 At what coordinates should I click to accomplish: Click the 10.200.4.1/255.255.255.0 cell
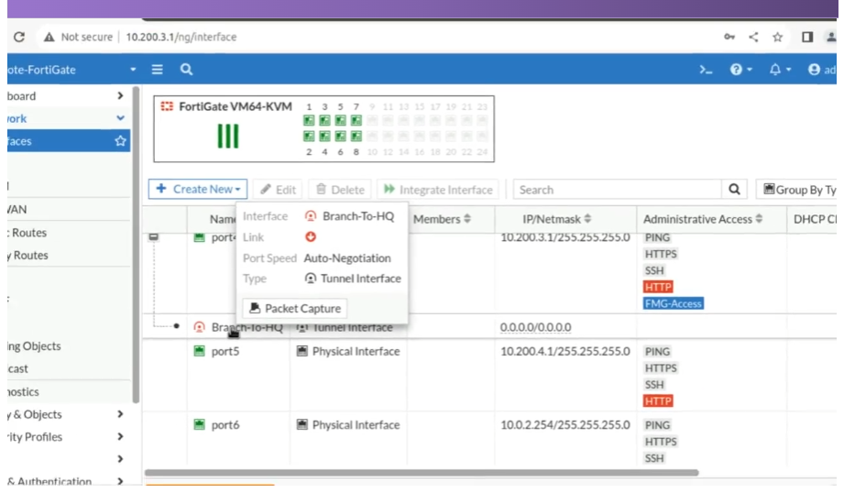pyautogui.click(x=565, y=351)
